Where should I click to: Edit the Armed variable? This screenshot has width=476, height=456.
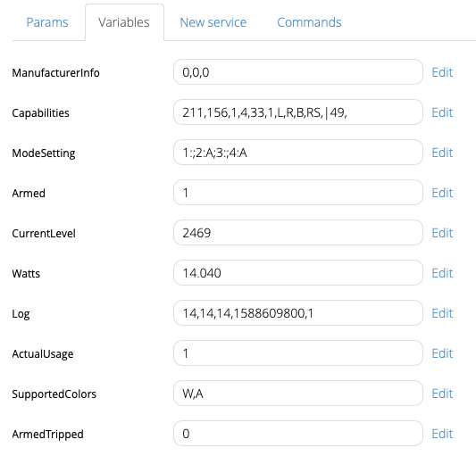coord(442,193)
